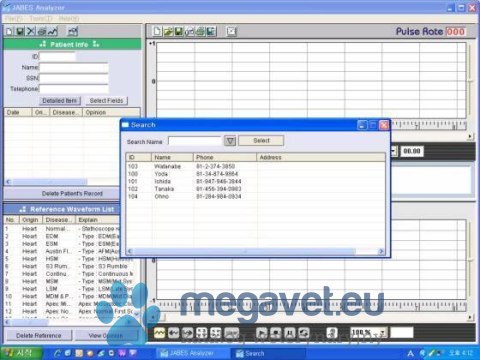Click the Detailed Item button
This screenshot has height=360, width=480.
[x=59, y=101]
